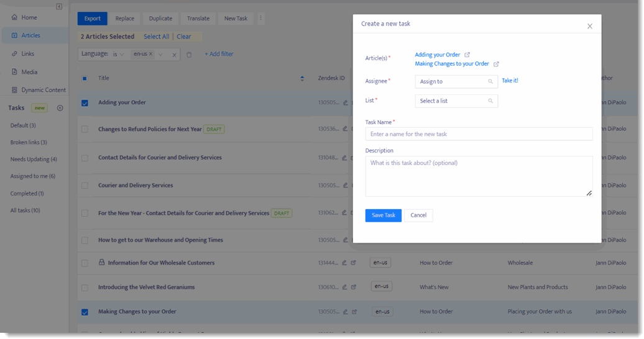Screen dimensions: 644x339
Task: Open the more actions vertical dots menu
Action: pos(261,18)
